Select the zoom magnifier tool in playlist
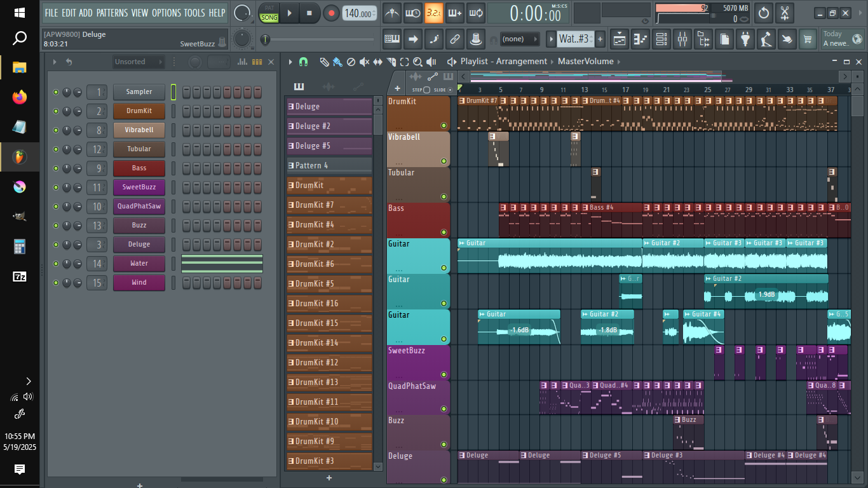This screenshot has width=868, height=488. [417, 62]
